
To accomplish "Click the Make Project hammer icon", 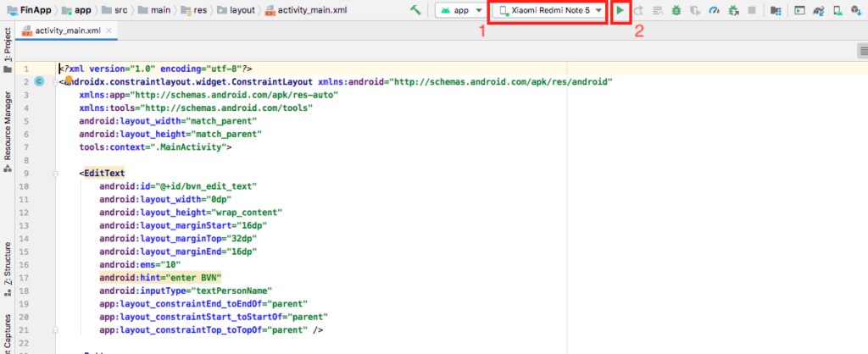I will click(x=415, y=10).
